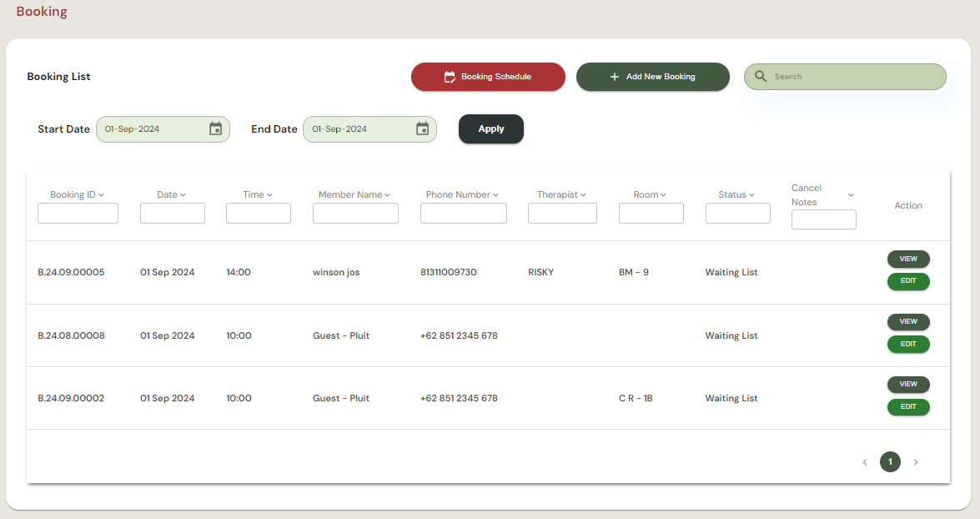
Task: Sort by the Therapist column chevron
Action: (x=583, y=195)
